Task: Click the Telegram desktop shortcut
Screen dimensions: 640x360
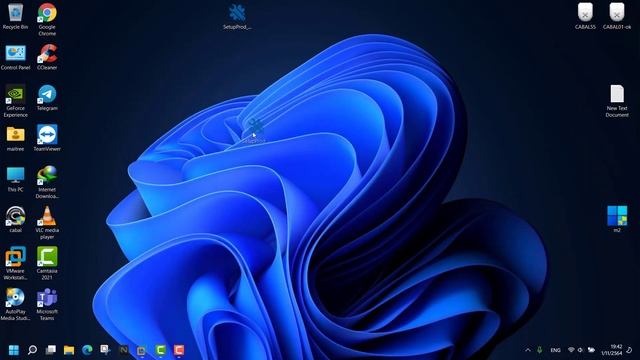Action: (47, 98)
